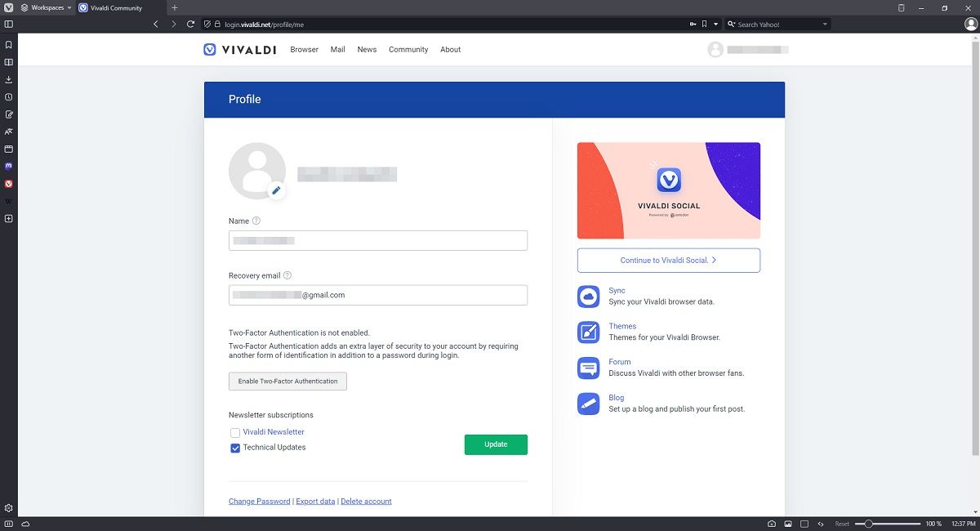Open the Bookmarks panel
This screenshot has width=980, height=531.
(x=8, y=45)
